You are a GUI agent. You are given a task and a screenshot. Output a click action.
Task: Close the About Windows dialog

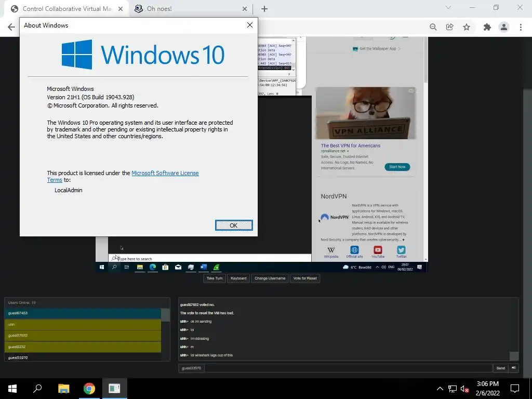pyautogui.click(x=250, y=25)
